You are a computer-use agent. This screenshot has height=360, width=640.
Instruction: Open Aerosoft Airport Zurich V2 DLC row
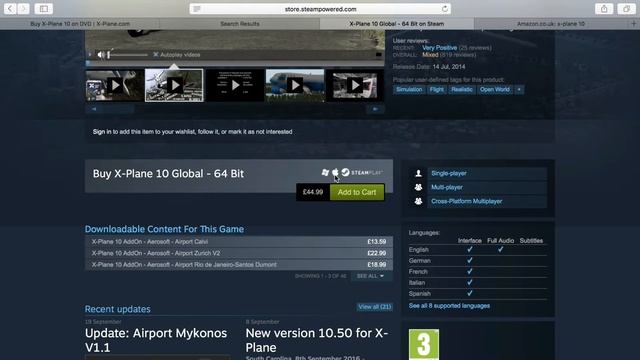239,253
